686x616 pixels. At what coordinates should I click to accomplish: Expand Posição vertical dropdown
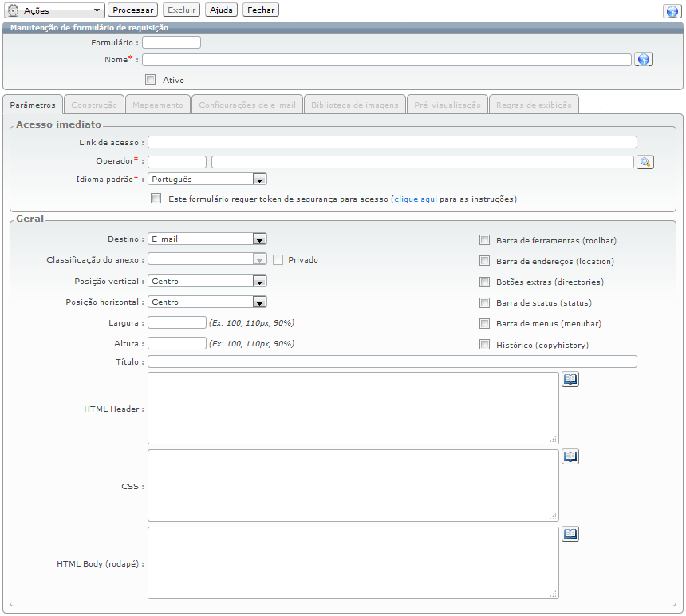[207, 281]
